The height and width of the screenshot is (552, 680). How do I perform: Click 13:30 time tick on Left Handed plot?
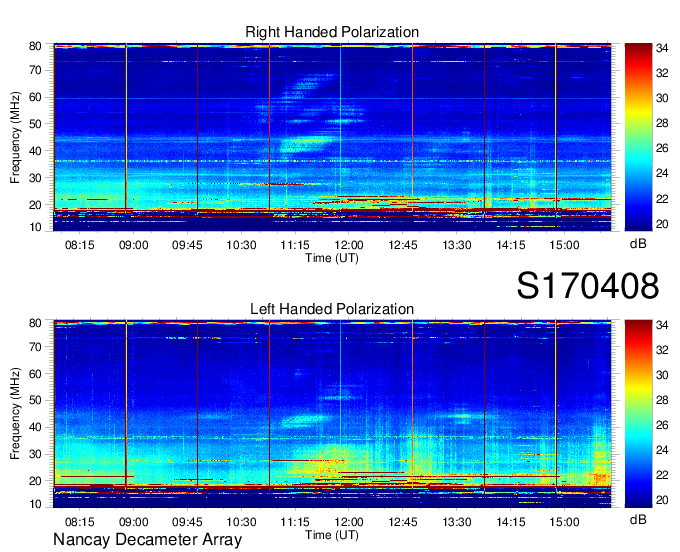(457, 522)
